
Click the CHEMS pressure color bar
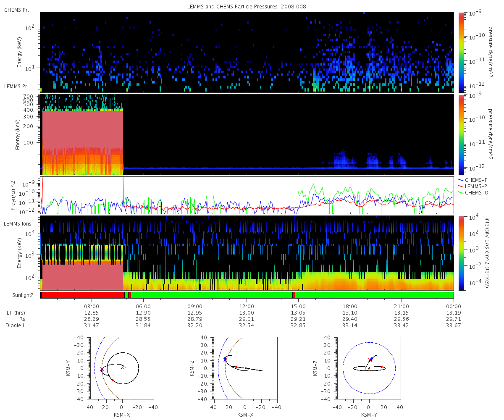coord(461,52)
